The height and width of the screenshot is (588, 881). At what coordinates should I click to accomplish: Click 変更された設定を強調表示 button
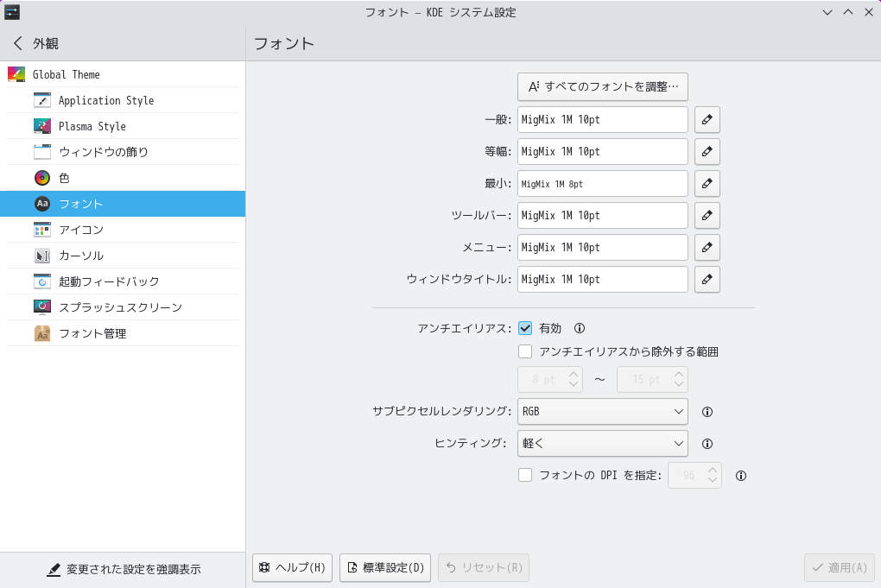click(x=123, y=570)
